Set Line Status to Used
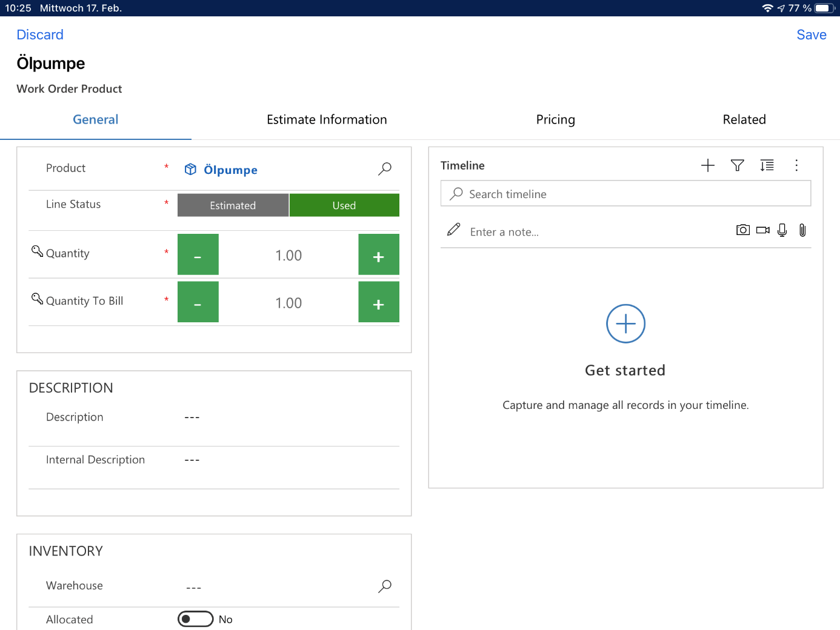 point(344,205)
